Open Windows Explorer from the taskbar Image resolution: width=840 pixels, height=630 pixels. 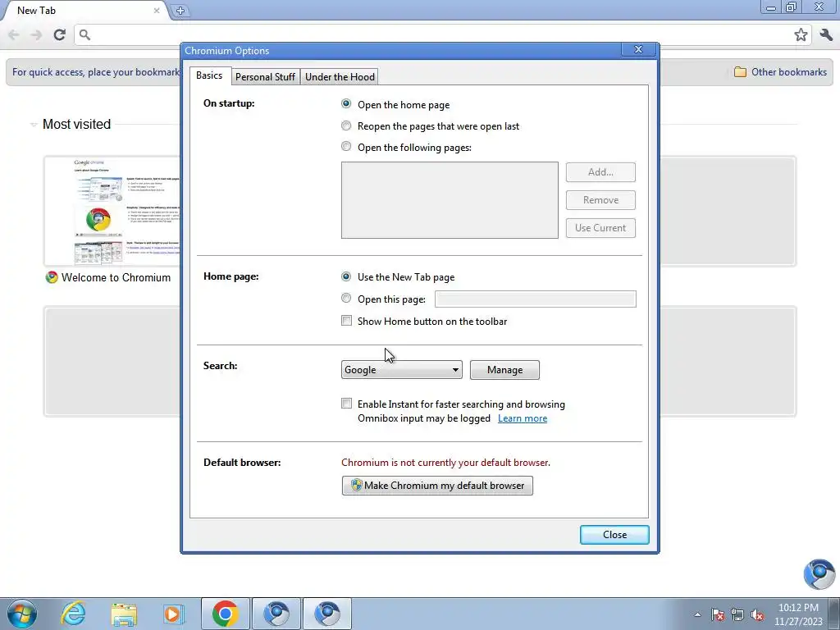pyautogui.click(x=124, y=614)
